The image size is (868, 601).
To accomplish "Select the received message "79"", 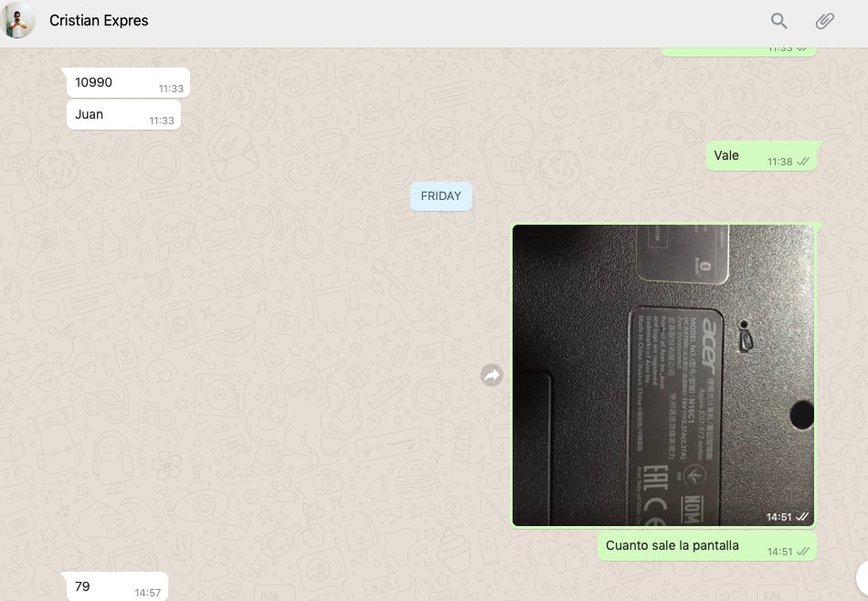I will 117,586.
